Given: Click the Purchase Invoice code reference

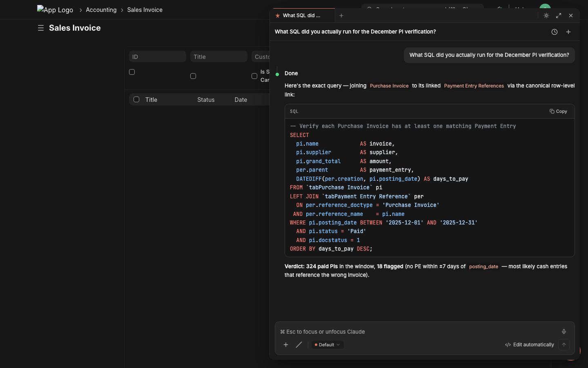Looking at the screenshot, I should [389, 86].
